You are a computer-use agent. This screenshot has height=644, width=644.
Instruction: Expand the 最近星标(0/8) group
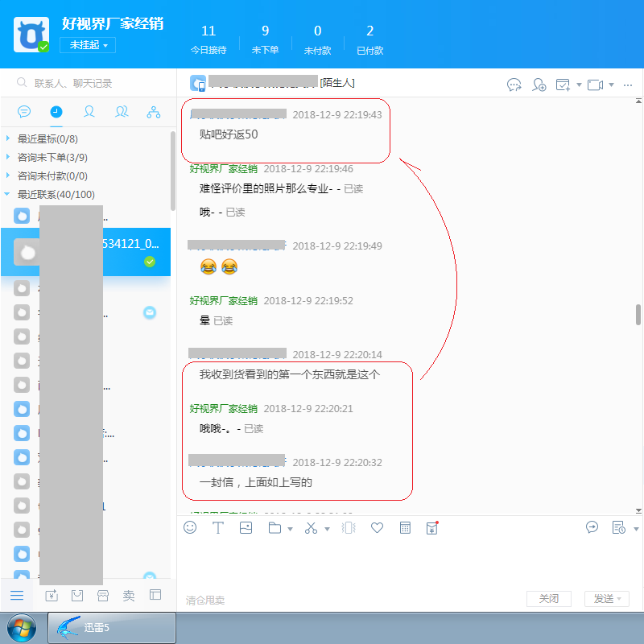8,138
